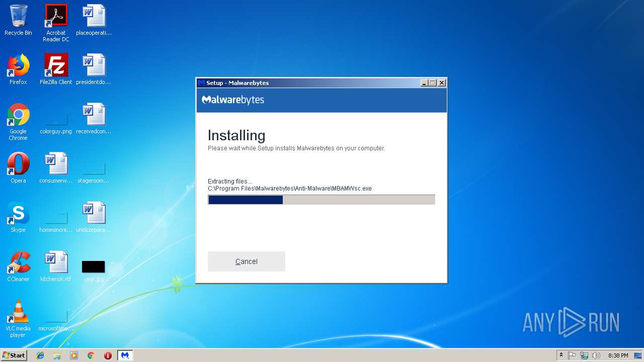Viewport: 644px width, 362px height.
Task: Click the Show desktop button
Action: (638, 355)
